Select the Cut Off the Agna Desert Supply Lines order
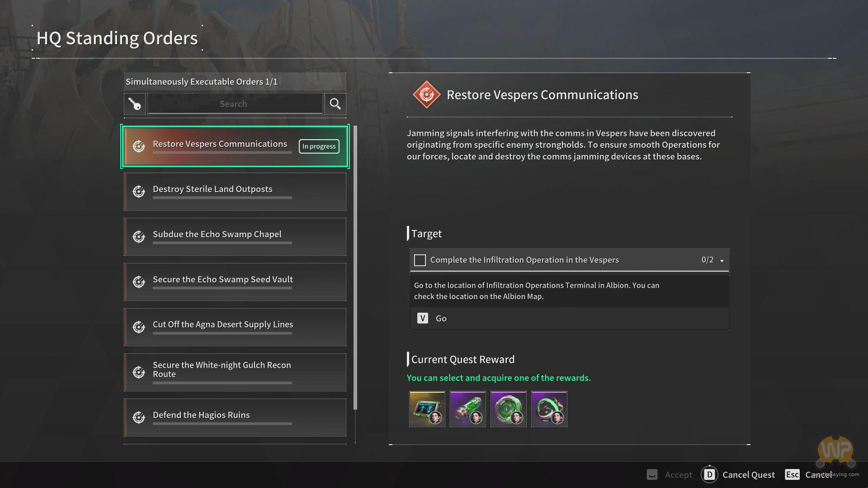The image size is (868, 488). click(x=235, y=327)
